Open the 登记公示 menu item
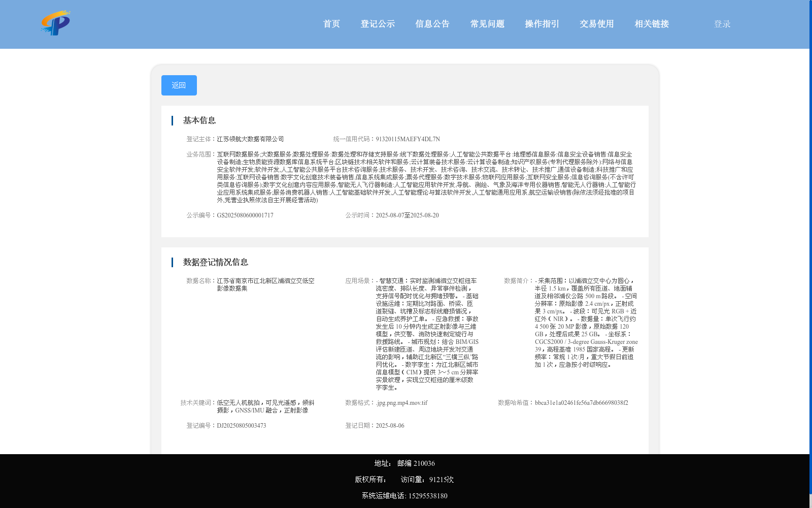 (378, 24)
